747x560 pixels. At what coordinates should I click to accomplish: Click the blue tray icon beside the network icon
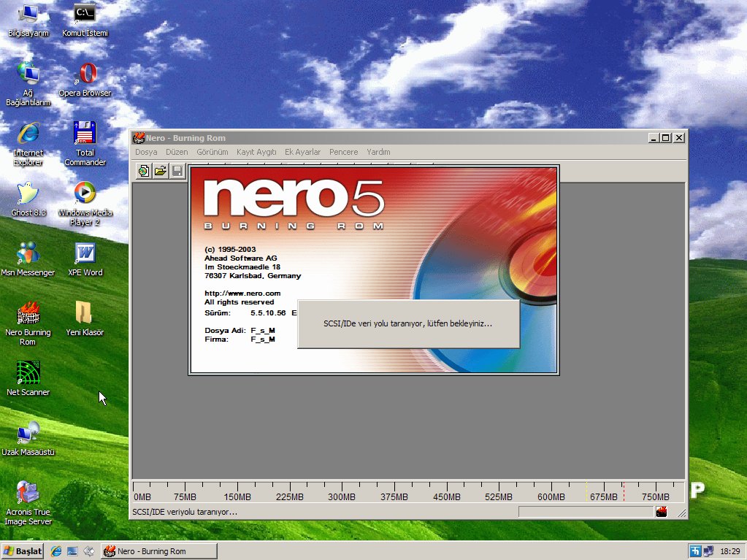coord(696,551)
